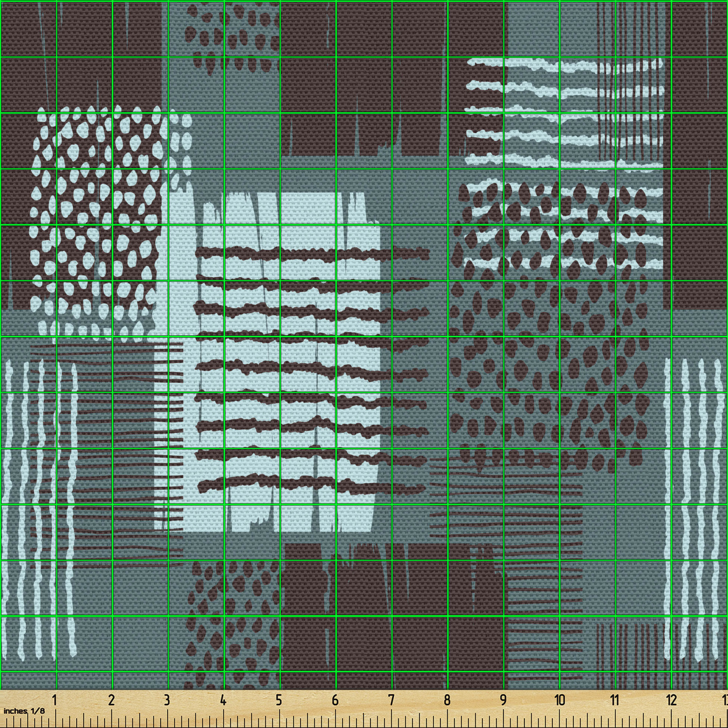The width and height of the screenshot is (728, 728).
Task: Click the number 3 on the ruler
Action: tap(167, 700)
